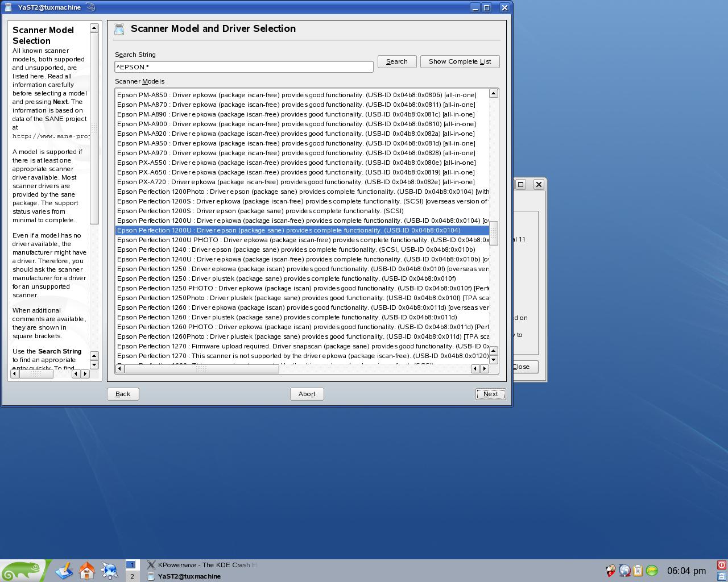Click scanner list lower scroll-down arrow

click(x=494, y=360)
